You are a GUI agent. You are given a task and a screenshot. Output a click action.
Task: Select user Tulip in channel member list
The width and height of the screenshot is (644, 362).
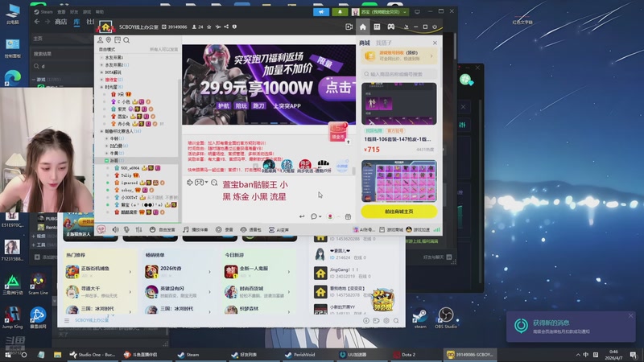pyautogui.click(x=126, y=175)
